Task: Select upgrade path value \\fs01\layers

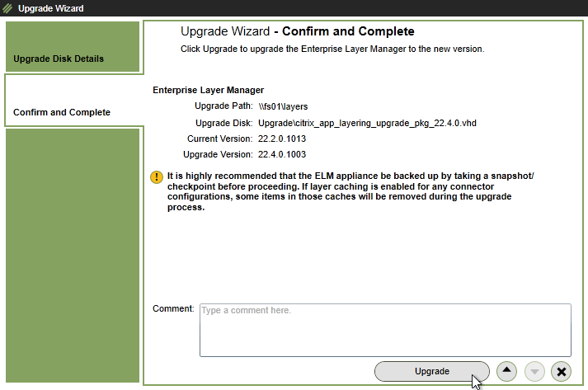Action: click(283, 106)
